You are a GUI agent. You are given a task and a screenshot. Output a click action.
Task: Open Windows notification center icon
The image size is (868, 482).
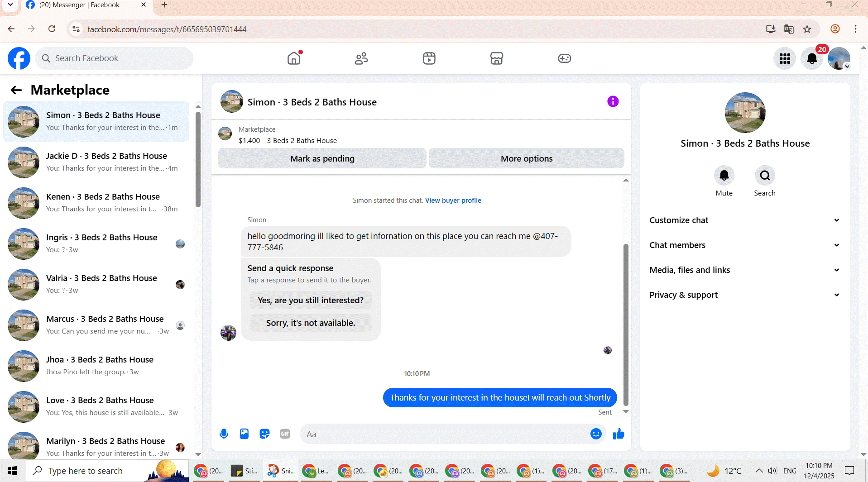tap(849, 471)
